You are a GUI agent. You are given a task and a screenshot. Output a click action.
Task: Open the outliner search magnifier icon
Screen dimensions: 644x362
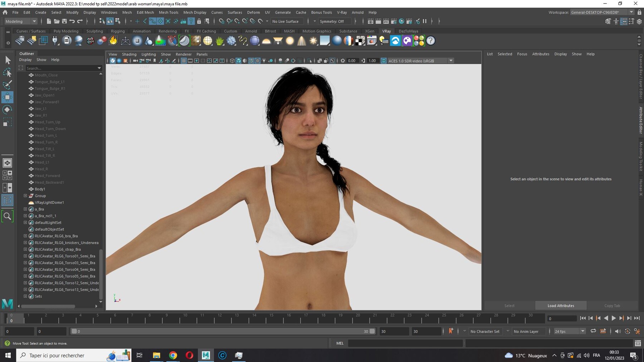[7, 216]
